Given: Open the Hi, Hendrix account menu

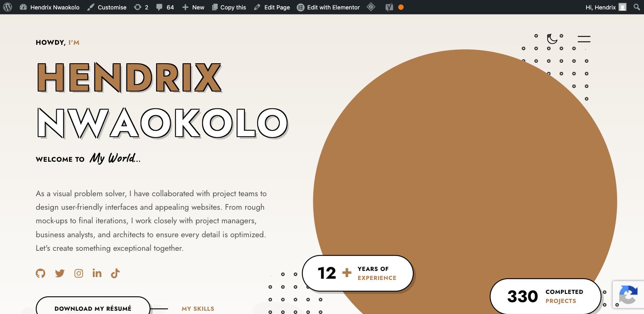Looking at the screenshot, I should click(x=606, y=7).
